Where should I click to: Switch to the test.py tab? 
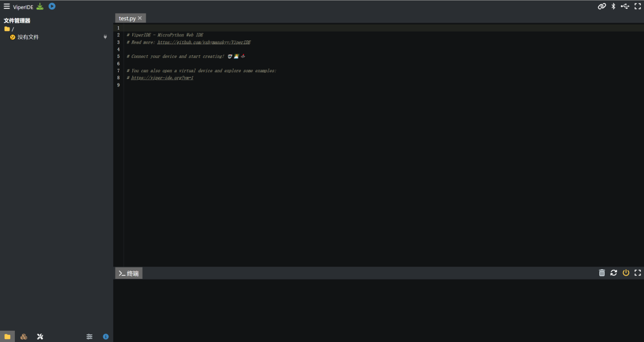click(x=127, y=18)
